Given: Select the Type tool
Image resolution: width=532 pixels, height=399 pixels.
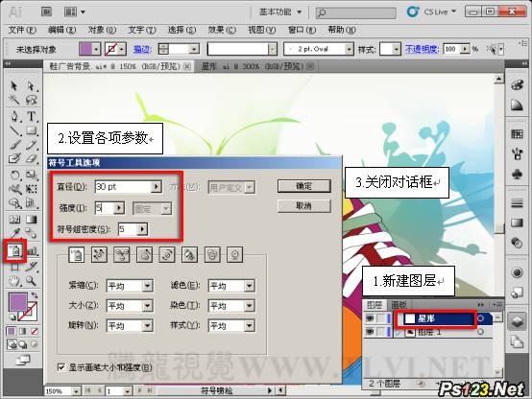Looking at the screenshot, I should point(32,116).
